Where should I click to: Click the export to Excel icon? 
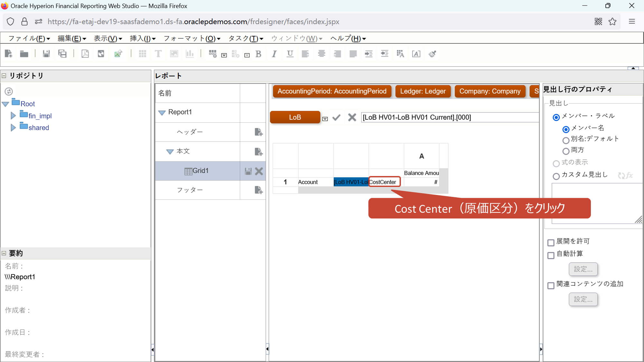pyautogui.click(x=118, y=54)
